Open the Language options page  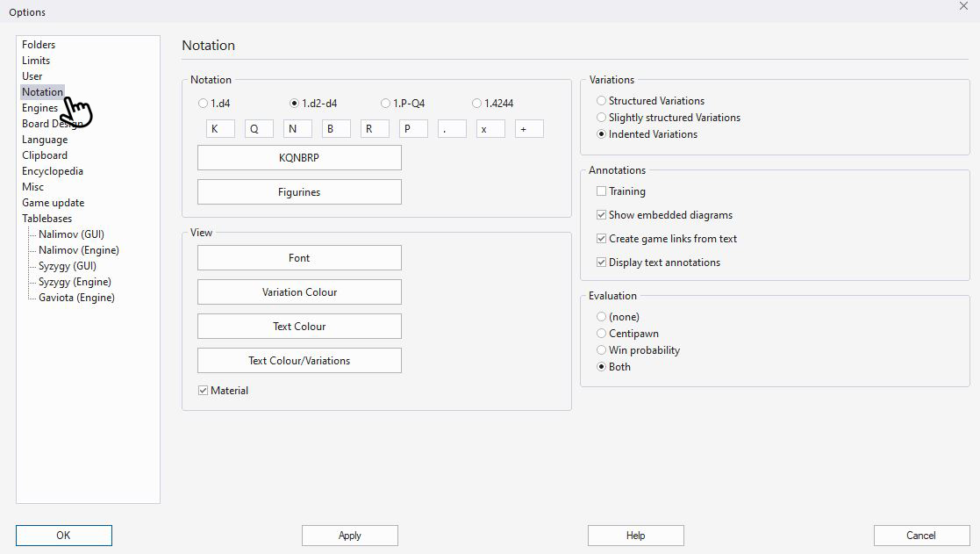(x=45, y=140)
